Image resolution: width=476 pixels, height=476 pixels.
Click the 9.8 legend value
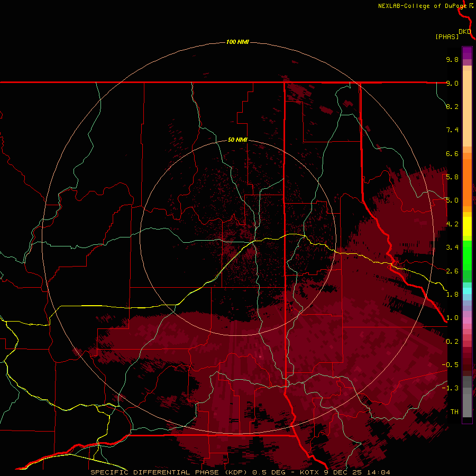click(452, 59)
